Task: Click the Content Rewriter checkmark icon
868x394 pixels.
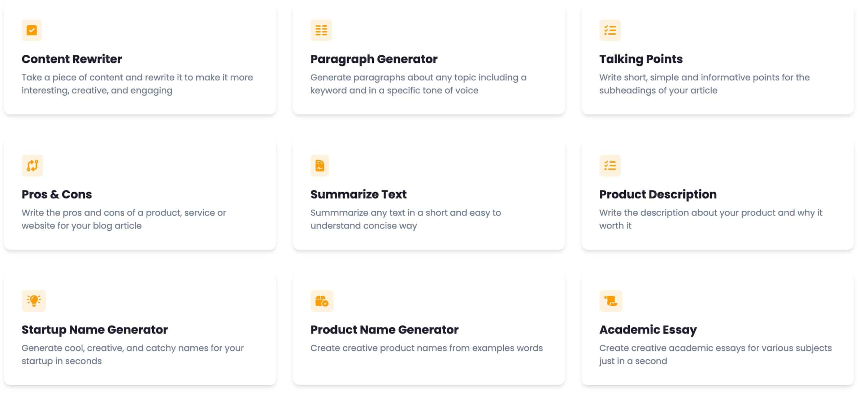Action: tap(32, 30)
